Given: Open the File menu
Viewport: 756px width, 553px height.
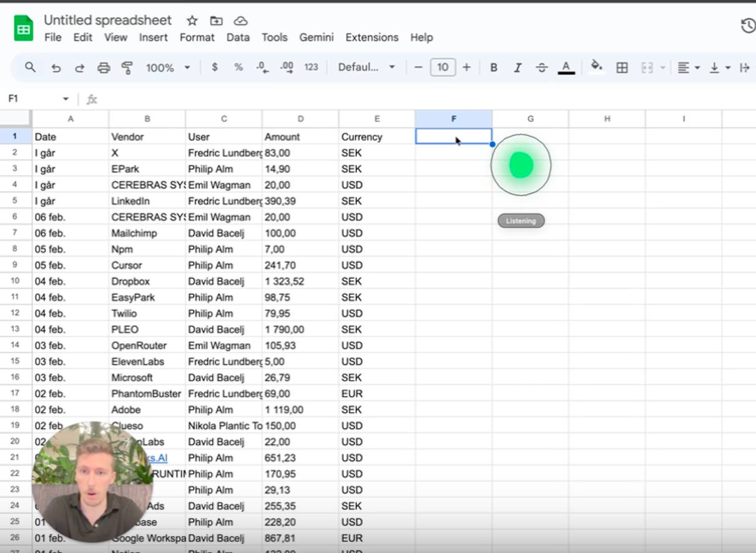Looking at the screenshot, I should pos(53,37).
